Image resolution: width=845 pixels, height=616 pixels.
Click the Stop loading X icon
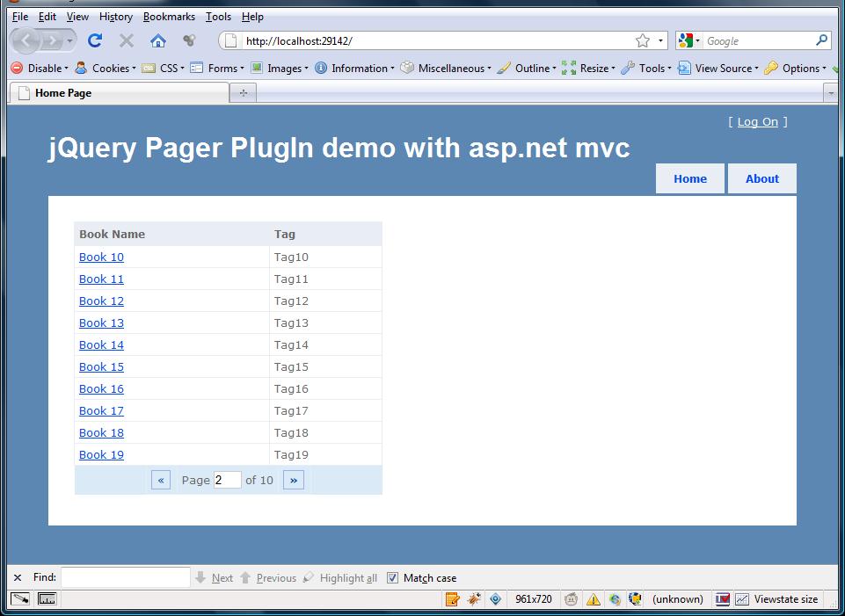point(126,40)
